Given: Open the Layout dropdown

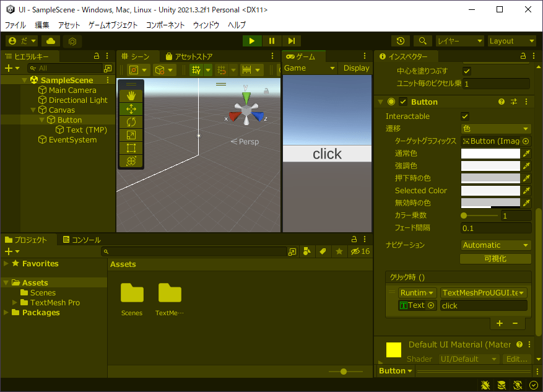Looking at the screenshot, I should pos(512,41).
